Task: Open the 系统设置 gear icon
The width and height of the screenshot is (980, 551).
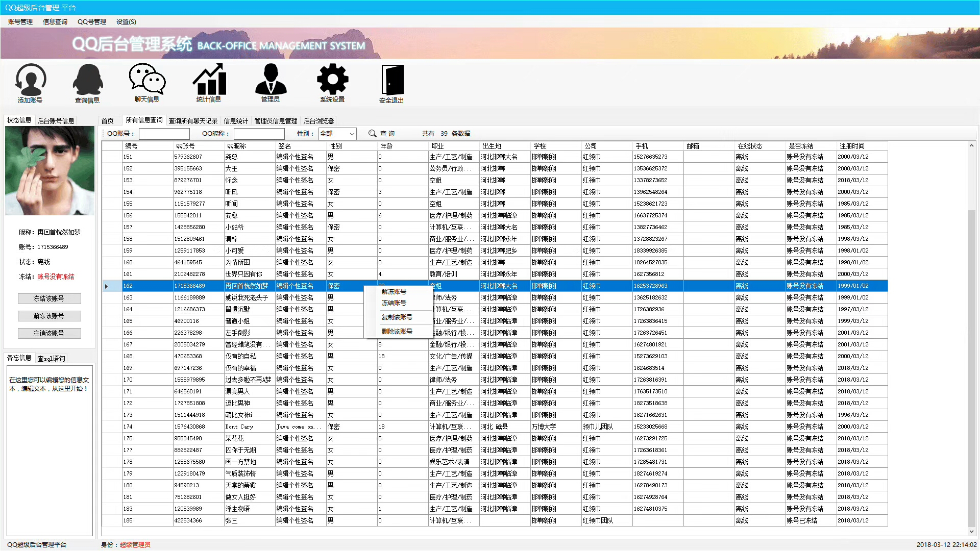Action: (x=332, y=83)
